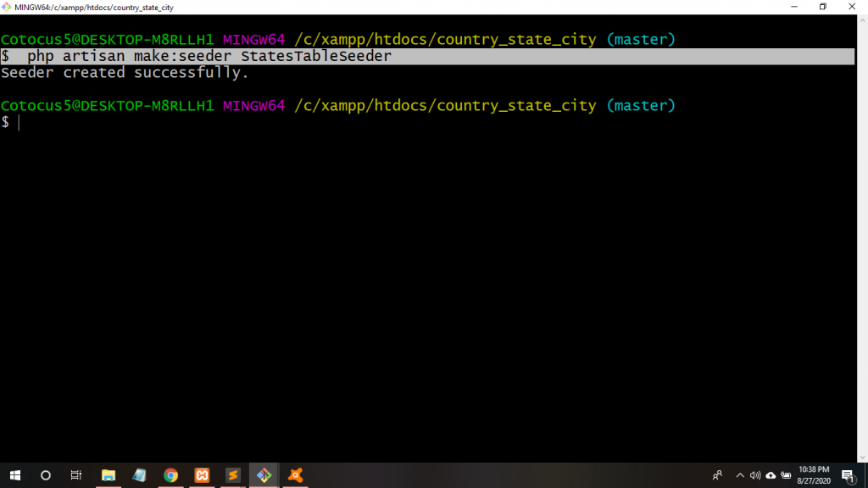
Task: Open Task View on the taskbar
Action: pos(76,475)
